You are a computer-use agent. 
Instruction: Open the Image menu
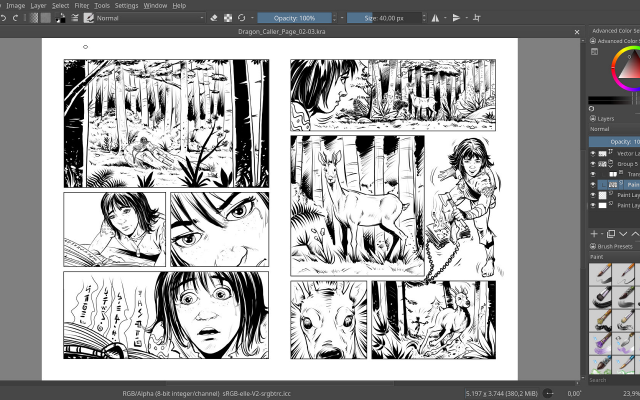(x=16, y=5)
